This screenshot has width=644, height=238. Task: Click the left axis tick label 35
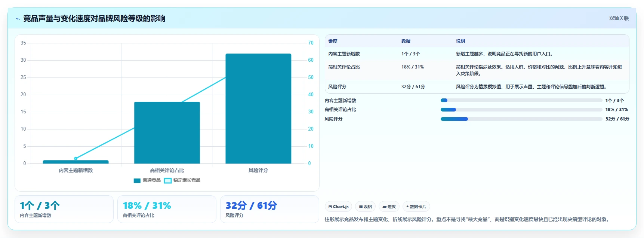[23, 43]
